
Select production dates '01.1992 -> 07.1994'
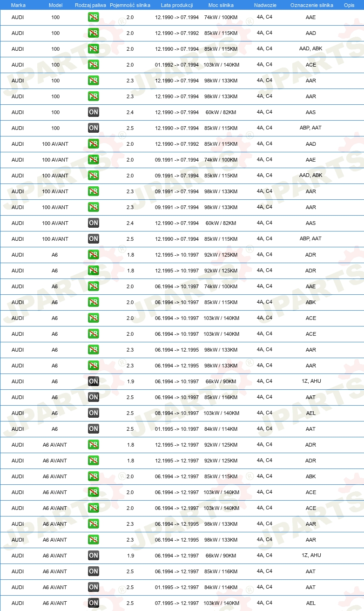[177, 65]
